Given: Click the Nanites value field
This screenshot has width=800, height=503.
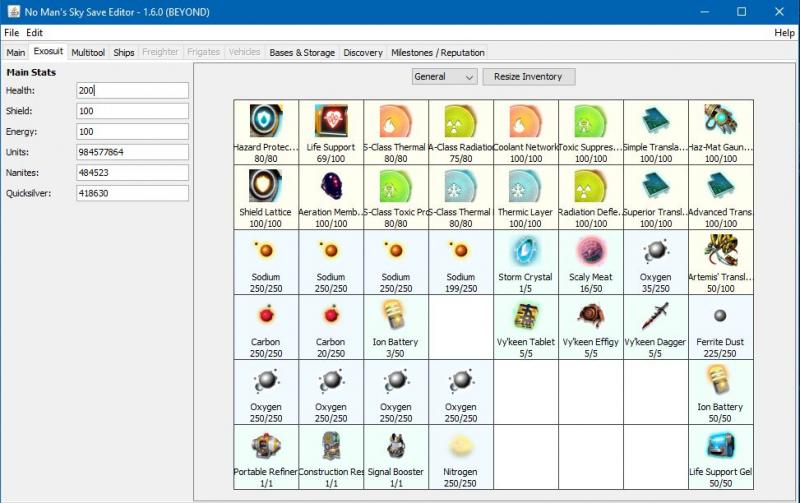Looking at the screenshot, I should [x=132, y=172].
